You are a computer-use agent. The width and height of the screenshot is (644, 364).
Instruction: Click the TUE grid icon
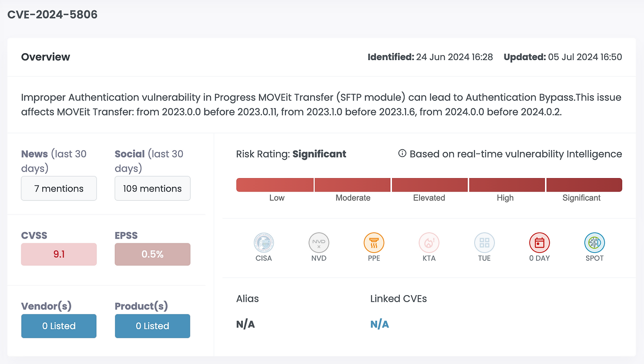(484, 243)
